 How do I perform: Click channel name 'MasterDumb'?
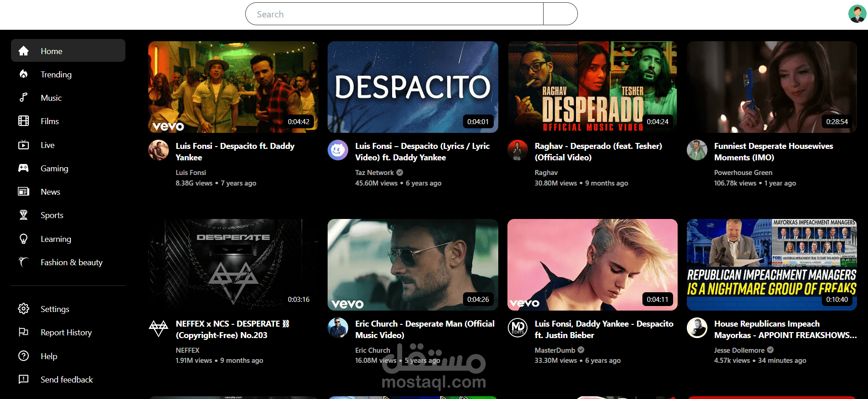point(555,350)
